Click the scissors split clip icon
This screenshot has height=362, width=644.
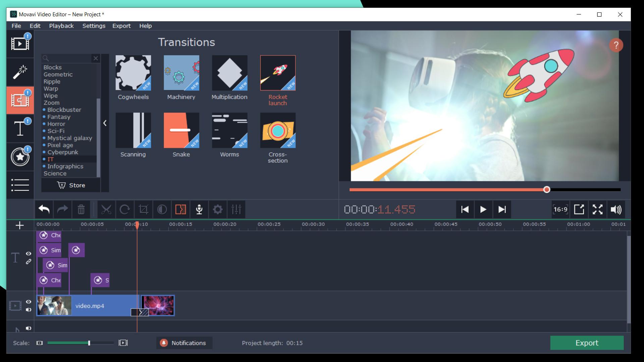107,209
